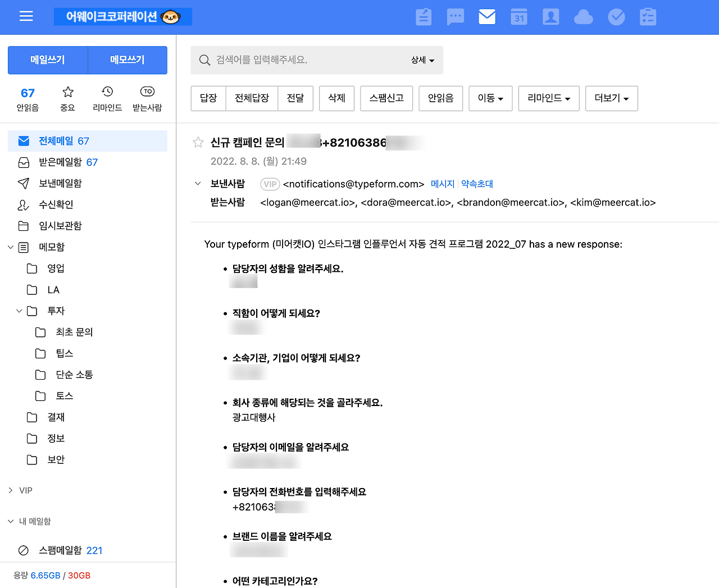The height and width of the screenshot is (588, 719).
Task: Open the 보안 folder
Action: click(x=56, y=460)
